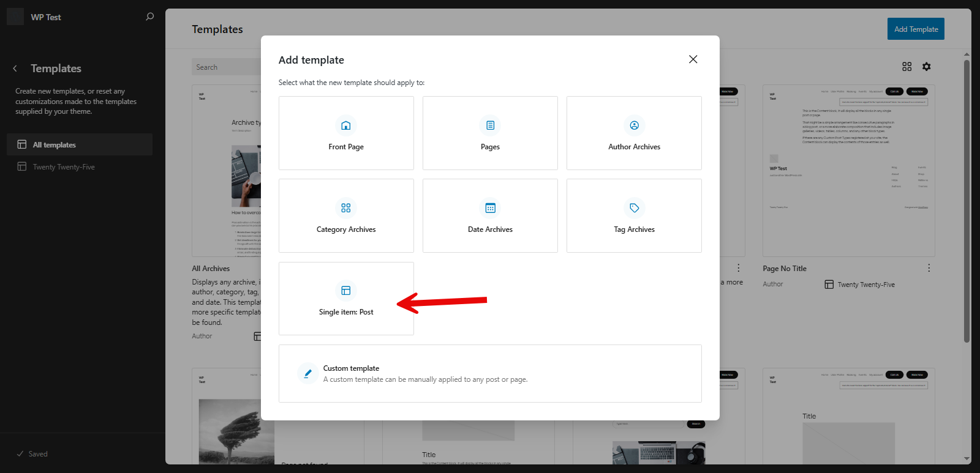Click the All templates layout icon
The height and width of the screenshot is (473, 980).
point(22,144)
